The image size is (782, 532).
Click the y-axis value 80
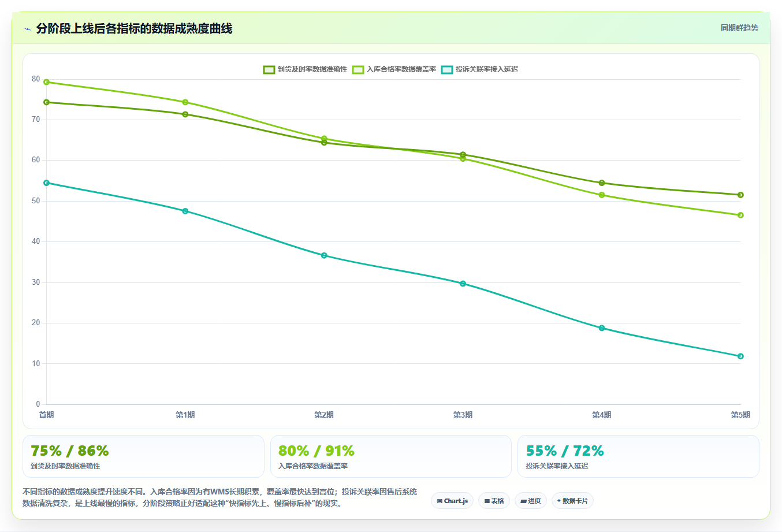pyautogui.click(x=36, y=79)
